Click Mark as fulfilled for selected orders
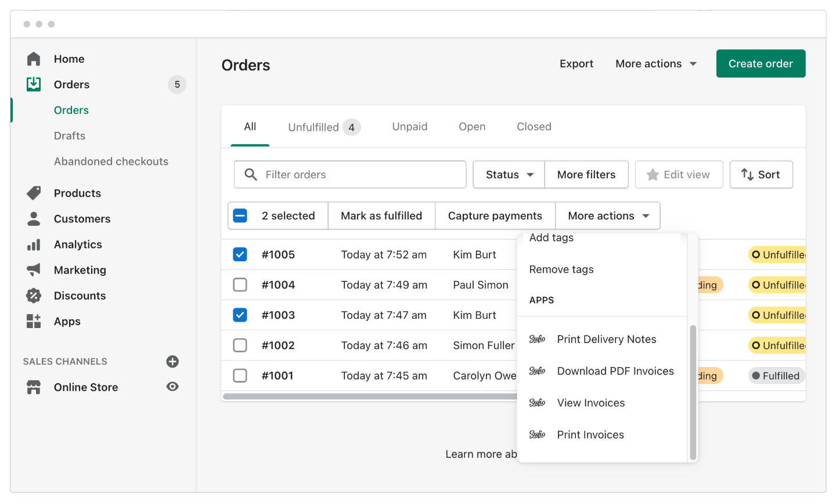The image size is (836, 504). coord(381,215)
